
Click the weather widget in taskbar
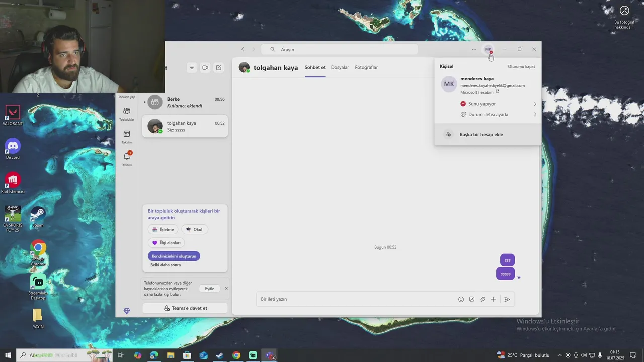tap(523, 355)
